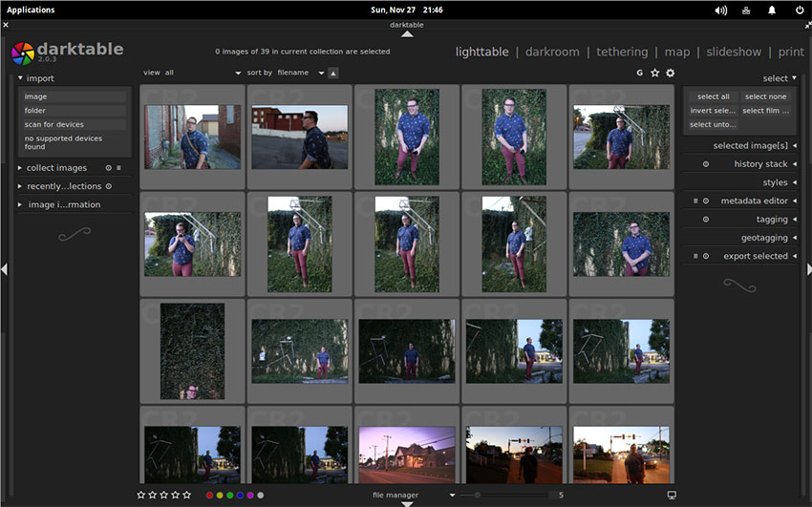Expand the history stack module
This screenshot has width=812, height=507.
760,164
